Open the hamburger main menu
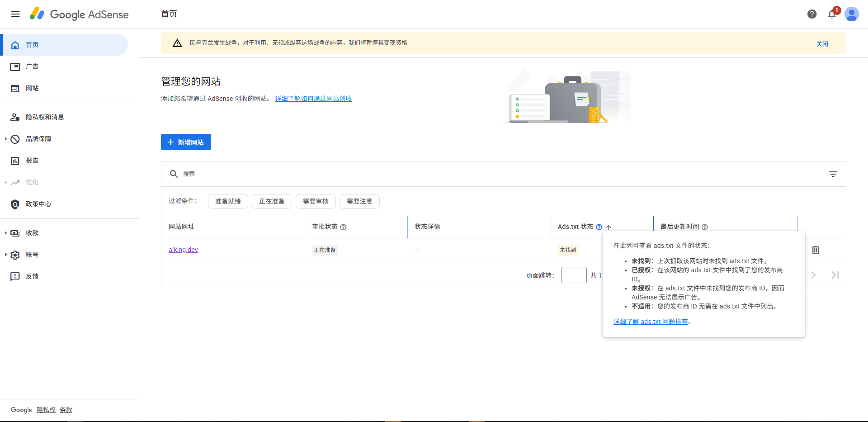Screen dimensions: 868x422 (x=15, y=14)
